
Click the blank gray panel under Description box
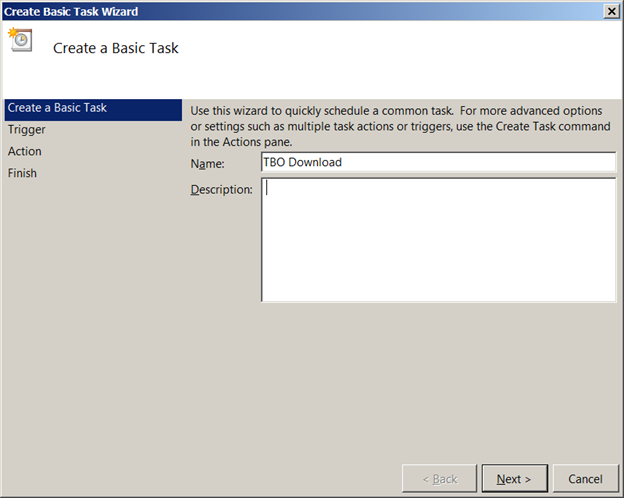402,378
